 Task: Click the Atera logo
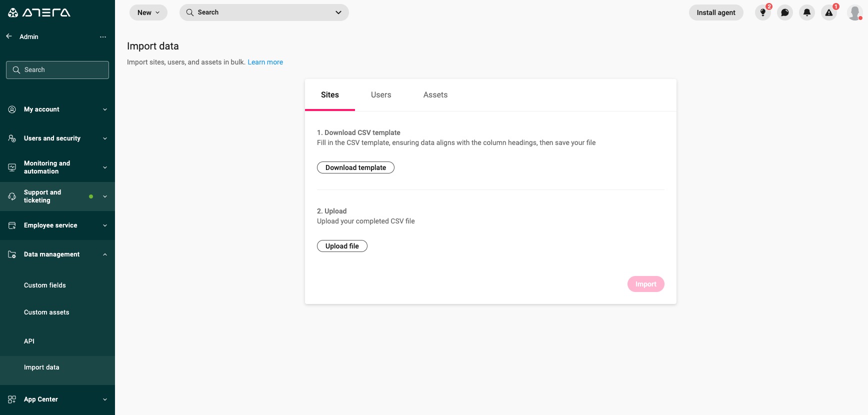[39, 12]
